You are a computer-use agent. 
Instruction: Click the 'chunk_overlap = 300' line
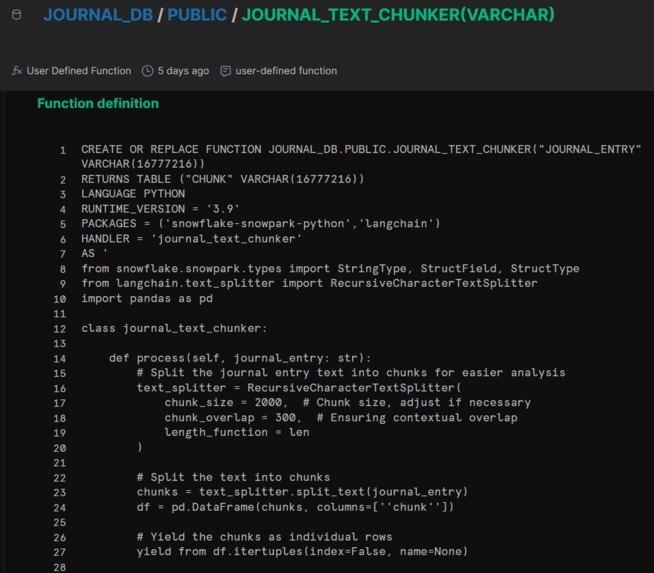(x=341, y=418)
